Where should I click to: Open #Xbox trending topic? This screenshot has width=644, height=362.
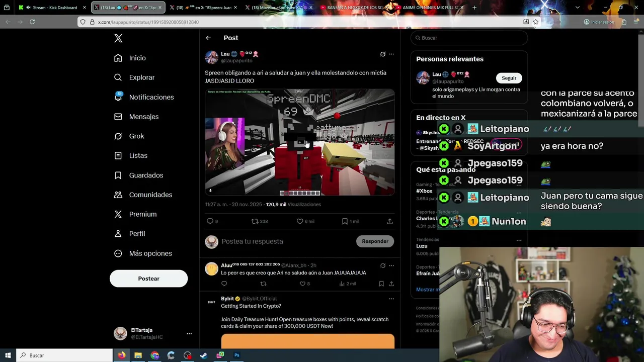point(424,191)
